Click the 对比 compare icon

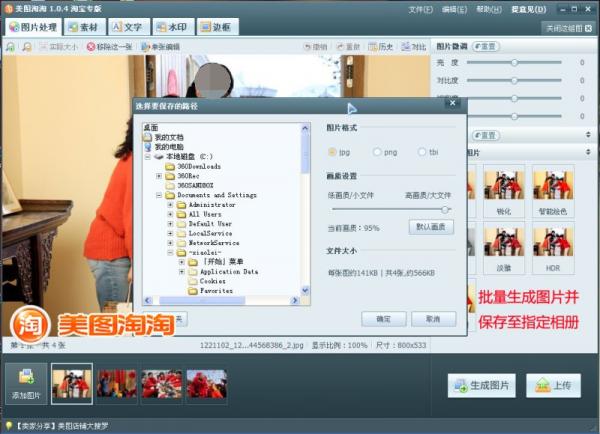click(x=413, y=47)
